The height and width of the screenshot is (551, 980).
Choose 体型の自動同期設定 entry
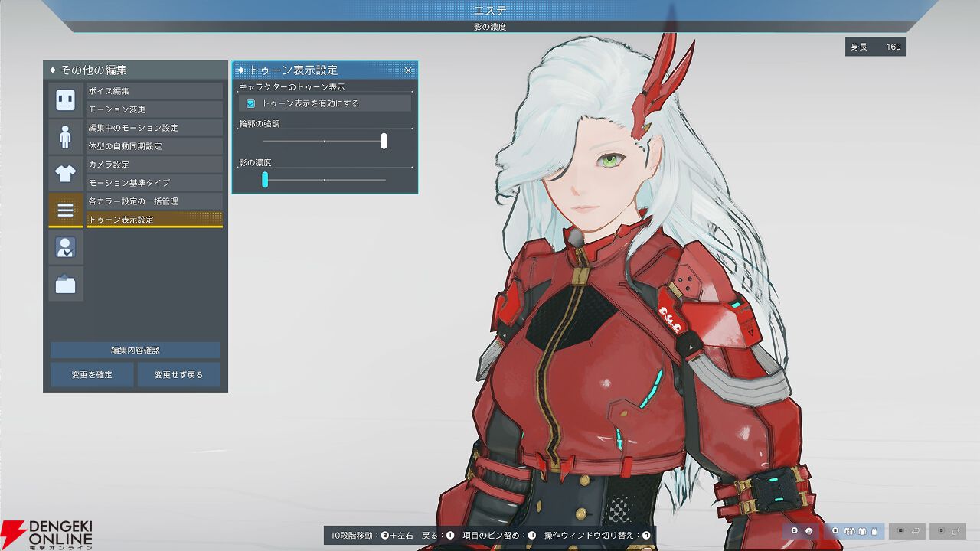[154, 146]
